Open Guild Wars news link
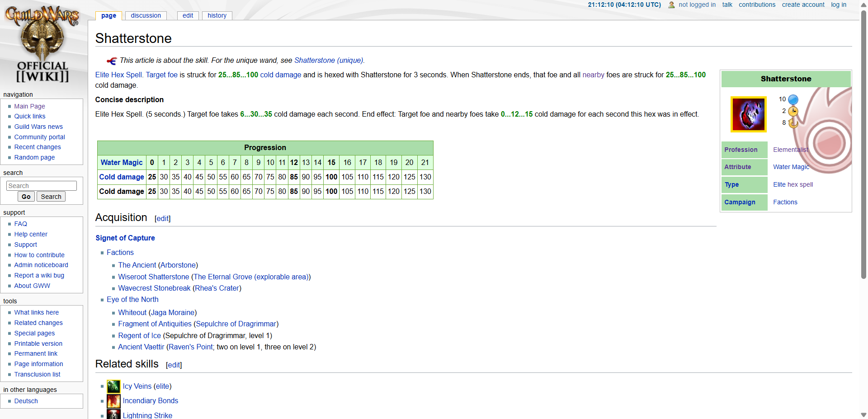 coord(38,127)
